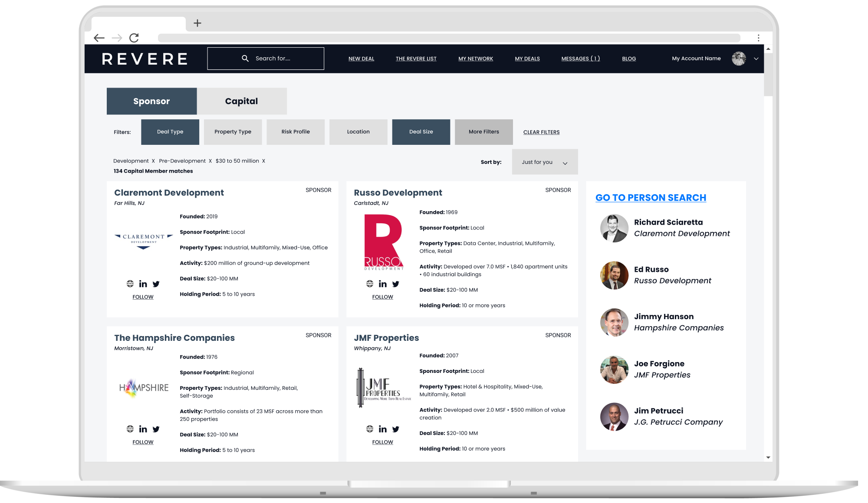Switch to the Sponsor tab
Viewport: 868px width, 503px height.
(151, 101)
